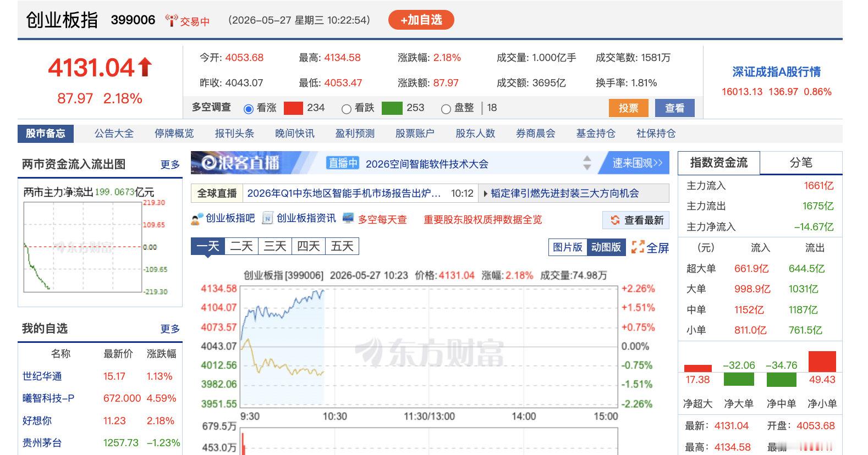Click the 创业板指吧 forum icon
868x455 pixels.
pos(197,219)
